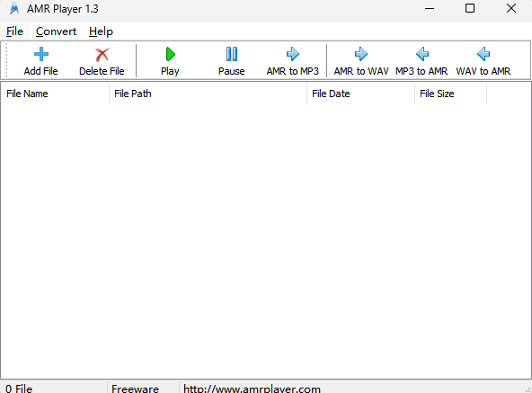532x393 pixels.
Task: Open the Help menu
Action: [x=101, y=31]
